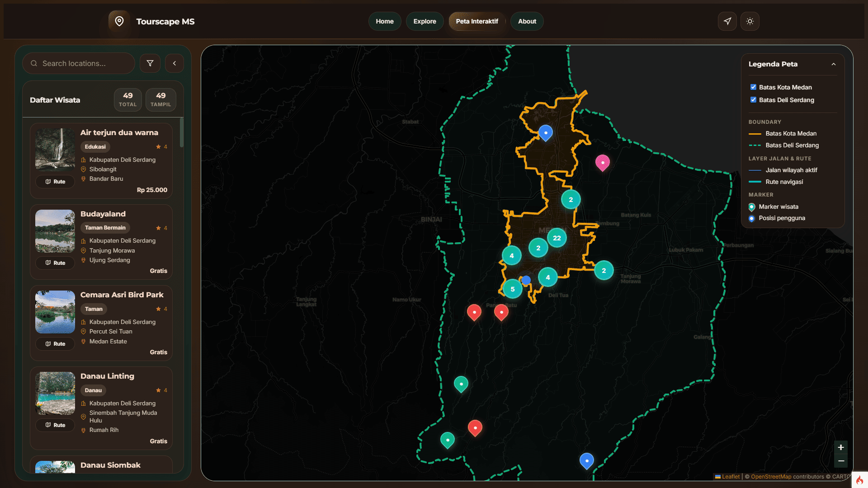Click the 49 Total counter
Image resolution: width=868 pixels, height=488 pixels.
click(128, 99)
